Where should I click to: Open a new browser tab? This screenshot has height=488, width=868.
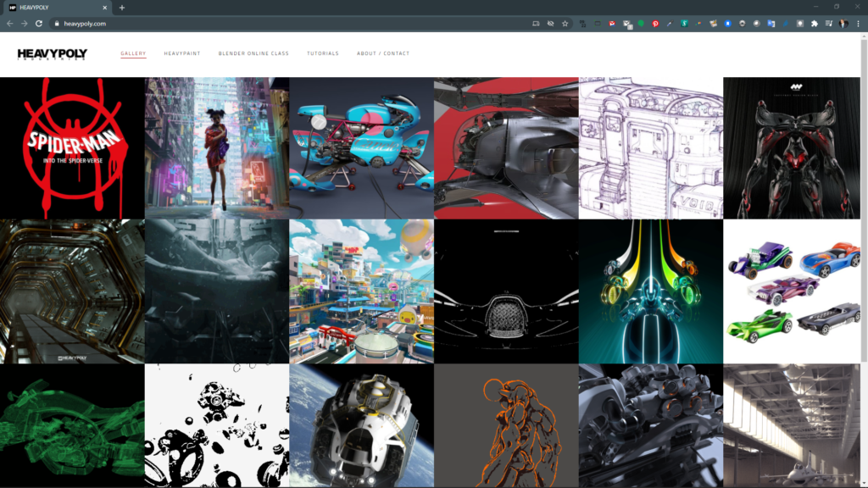(x=122, y=8)
